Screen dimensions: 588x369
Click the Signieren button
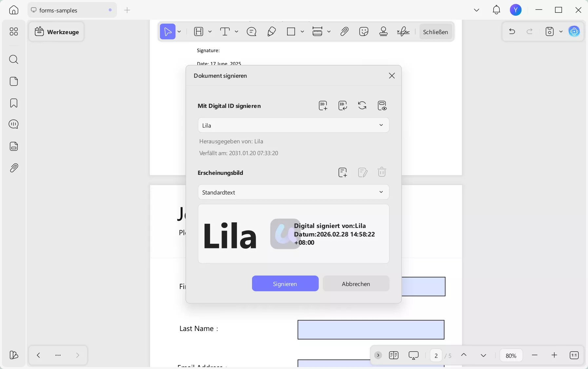[285, 283]
